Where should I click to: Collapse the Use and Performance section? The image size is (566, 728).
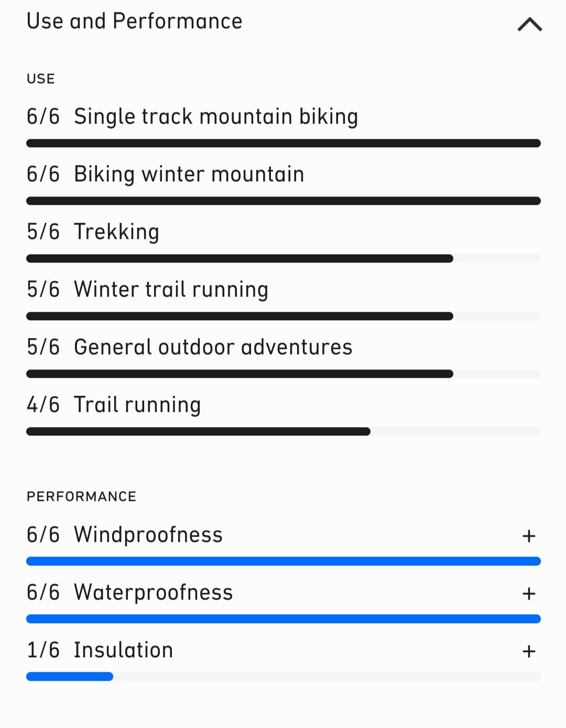coord(529,24)
